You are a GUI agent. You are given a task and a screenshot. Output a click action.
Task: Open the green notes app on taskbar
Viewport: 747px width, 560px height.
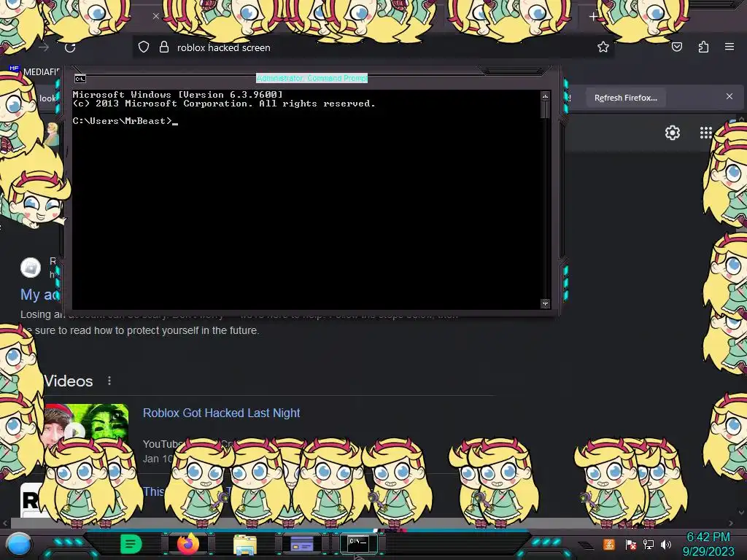[131, 544]
